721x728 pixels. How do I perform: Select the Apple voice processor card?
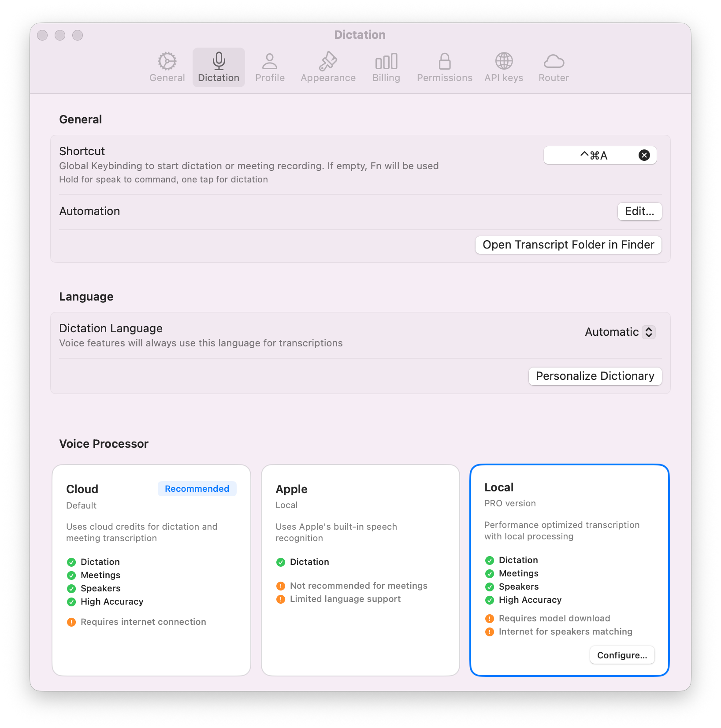pyautogui.click(x=360, y=570)
